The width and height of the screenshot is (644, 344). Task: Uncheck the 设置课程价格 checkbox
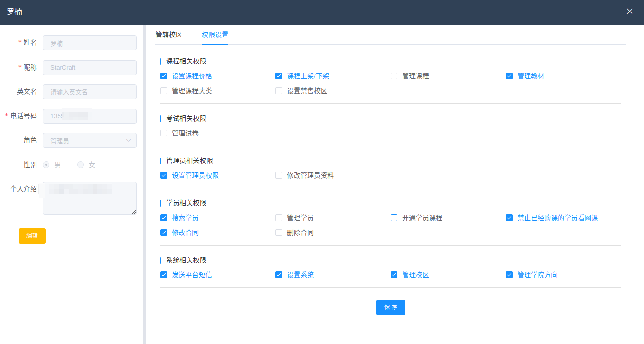pyautogui.click(x=164, y=76)
